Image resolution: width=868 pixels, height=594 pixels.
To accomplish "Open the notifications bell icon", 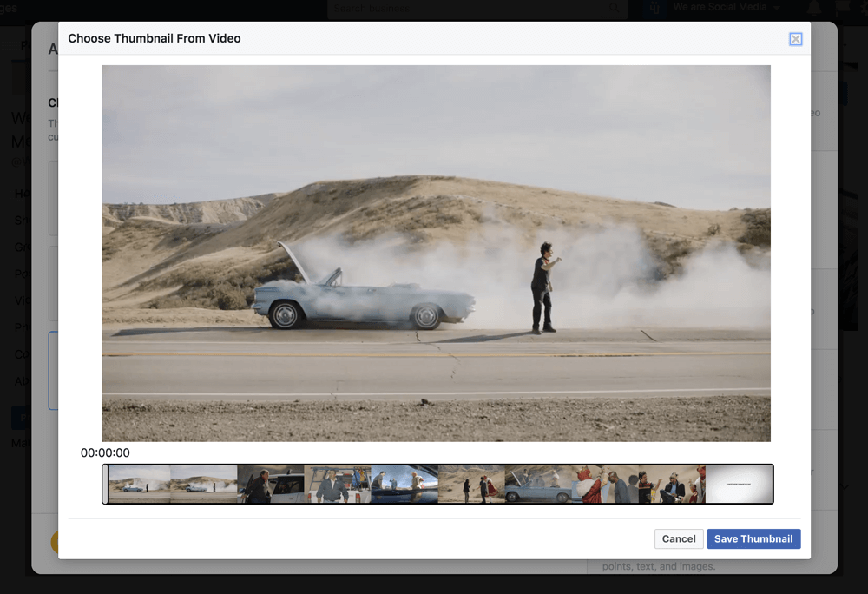I will pyautogui.click(x=814, y=8).
